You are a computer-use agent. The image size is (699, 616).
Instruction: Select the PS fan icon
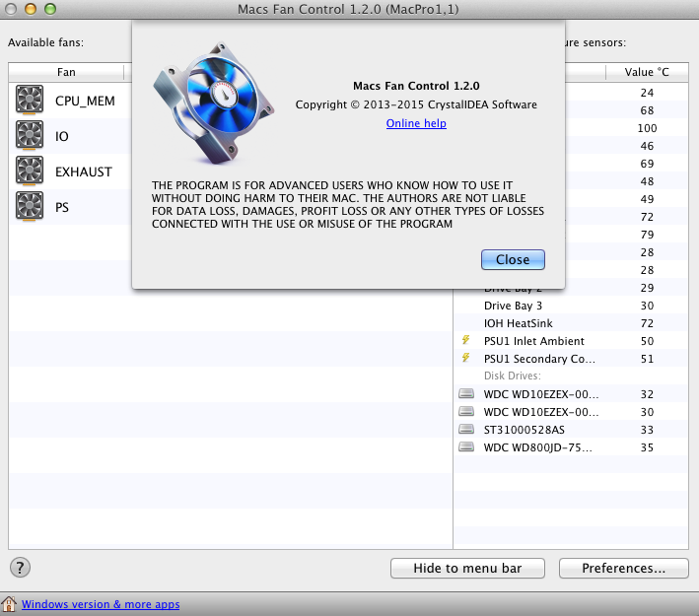[x=31, y=207]
